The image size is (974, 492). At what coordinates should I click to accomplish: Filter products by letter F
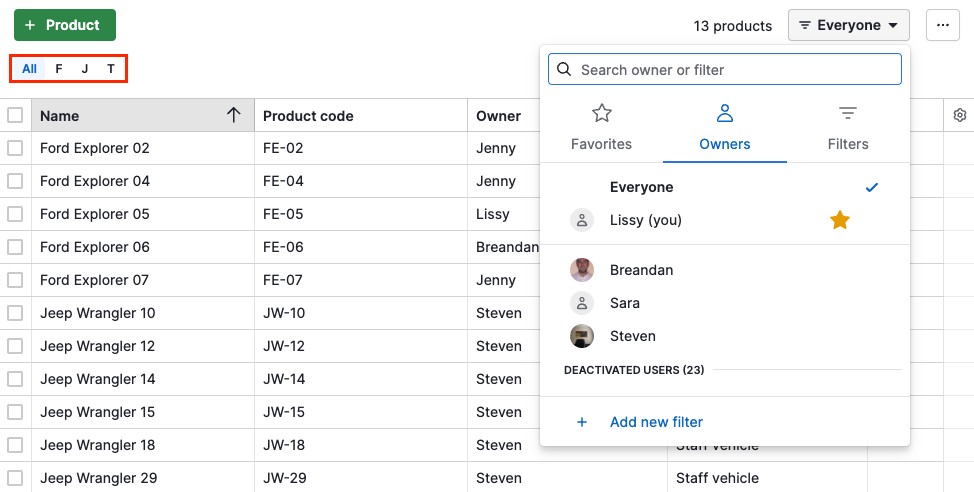tap(59, 69)
